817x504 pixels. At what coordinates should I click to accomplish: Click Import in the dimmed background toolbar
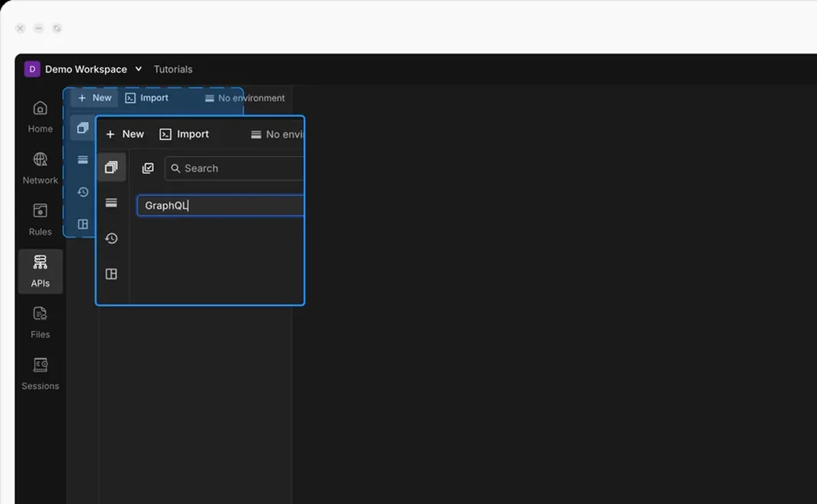pos(146,98)
